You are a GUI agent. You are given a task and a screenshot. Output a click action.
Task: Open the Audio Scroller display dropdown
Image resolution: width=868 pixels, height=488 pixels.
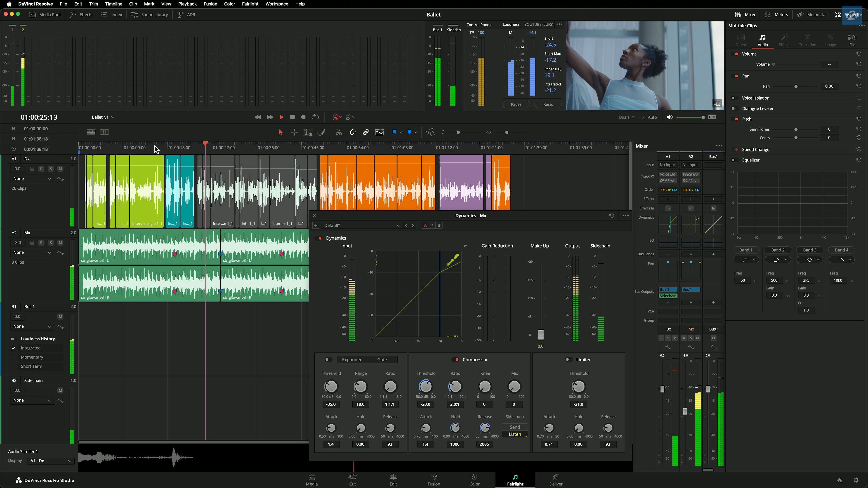tap(51, 461)
